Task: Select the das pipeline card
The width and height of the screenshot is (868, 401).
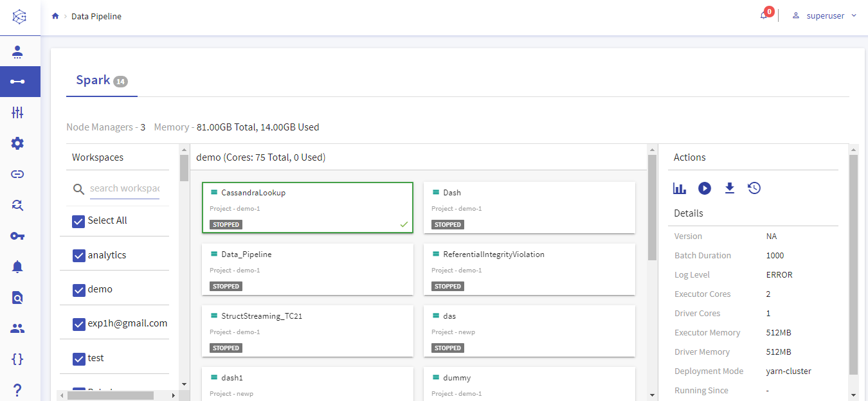Action: 529,330
